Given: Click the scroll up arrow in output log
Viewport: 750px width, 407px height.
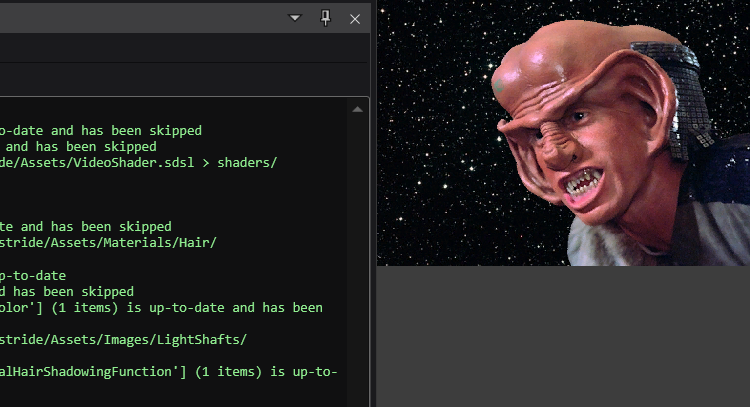Looking at the screenshot, I should [x=357, y=110].
